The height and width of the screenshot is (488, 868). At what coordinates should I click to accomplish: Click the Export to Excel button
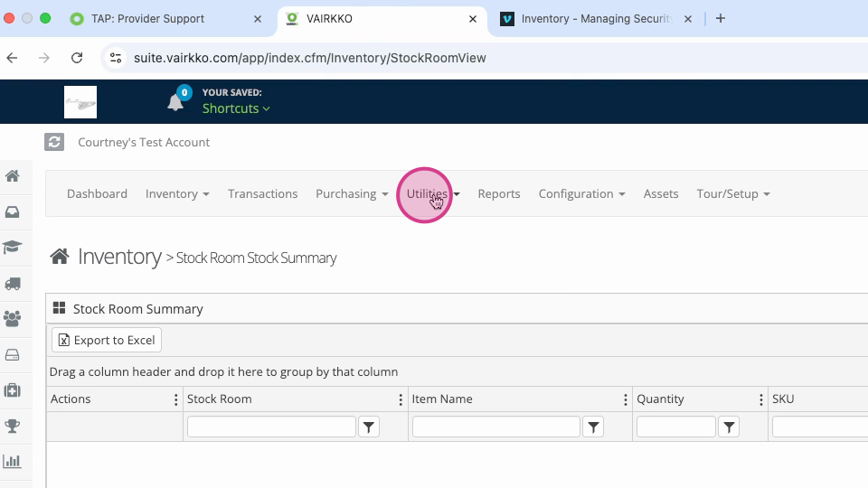pyautogui.click(x=107, y=340)
